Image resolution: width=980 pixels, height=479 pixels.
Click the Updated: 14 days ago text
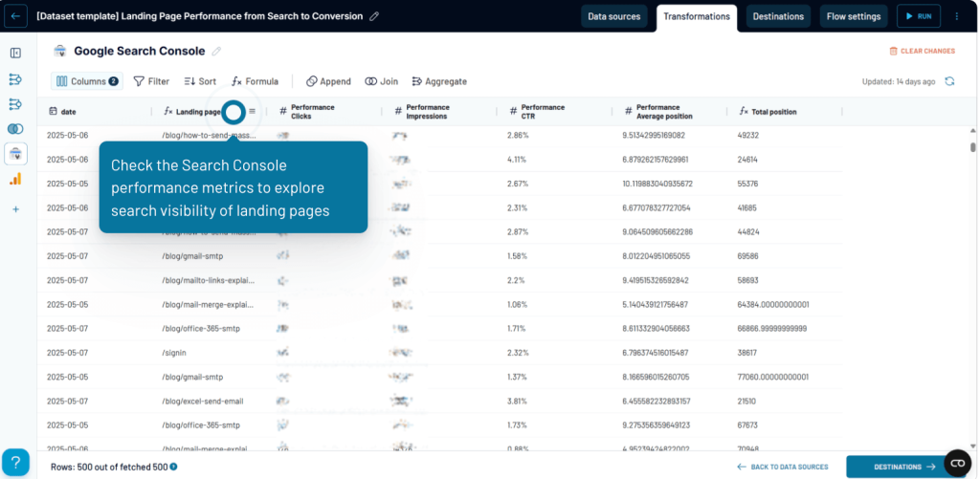pos(899,81)
